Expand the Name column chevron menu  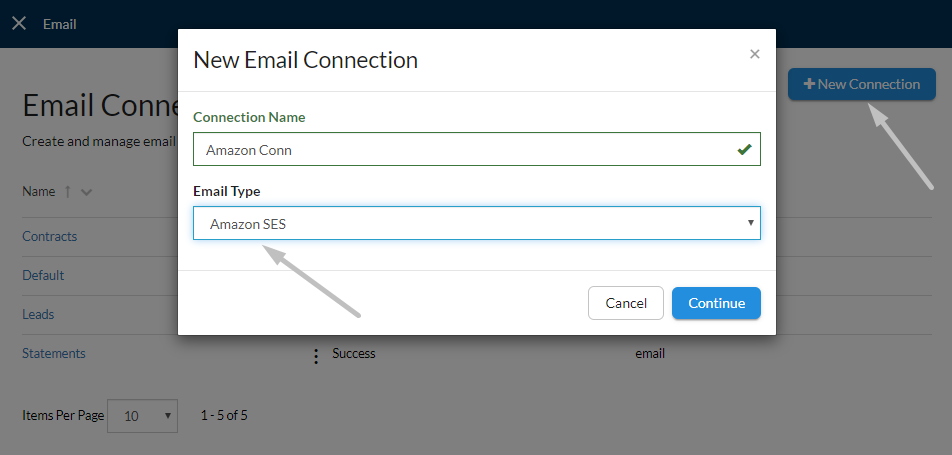[x=86, y=192]
